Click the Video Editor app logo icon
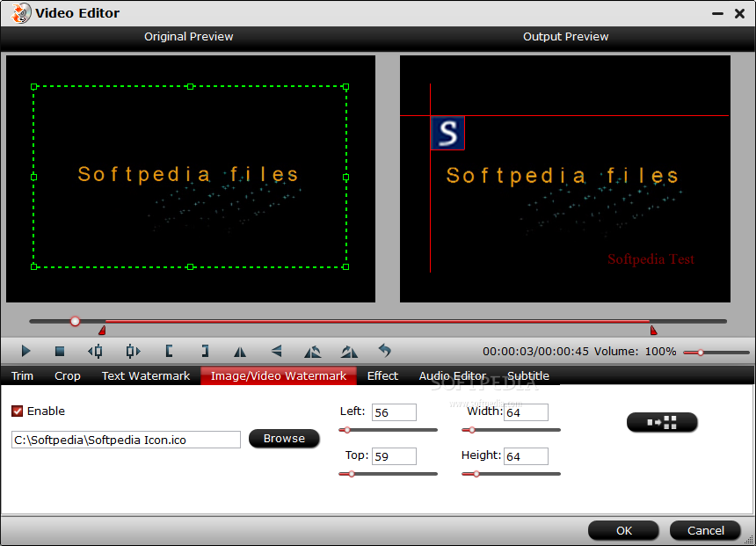756x546 pixels. point(21,13)
